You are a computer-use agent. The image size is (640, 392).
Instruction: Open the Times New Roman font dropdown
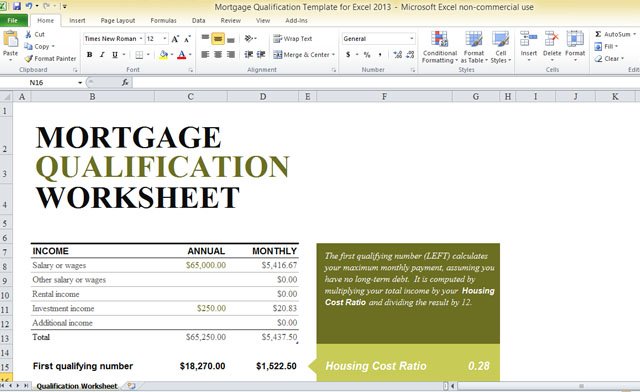coord(141,39)
